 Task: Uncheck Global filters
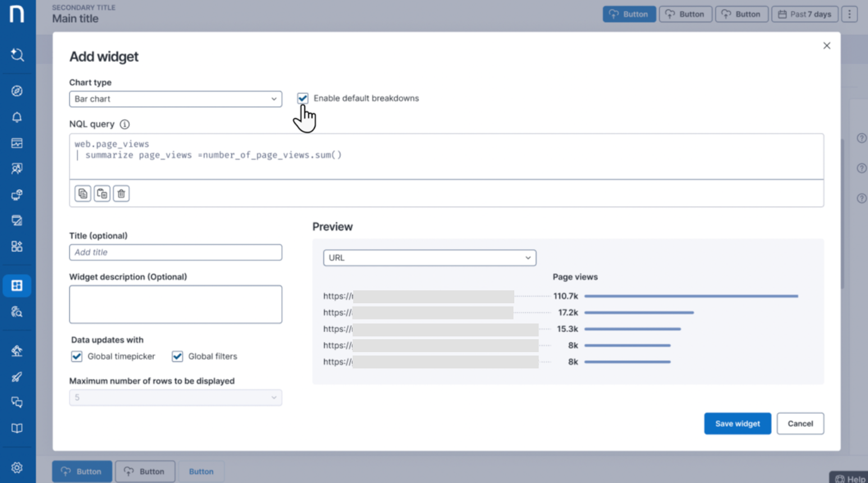(x=177, y=356)
